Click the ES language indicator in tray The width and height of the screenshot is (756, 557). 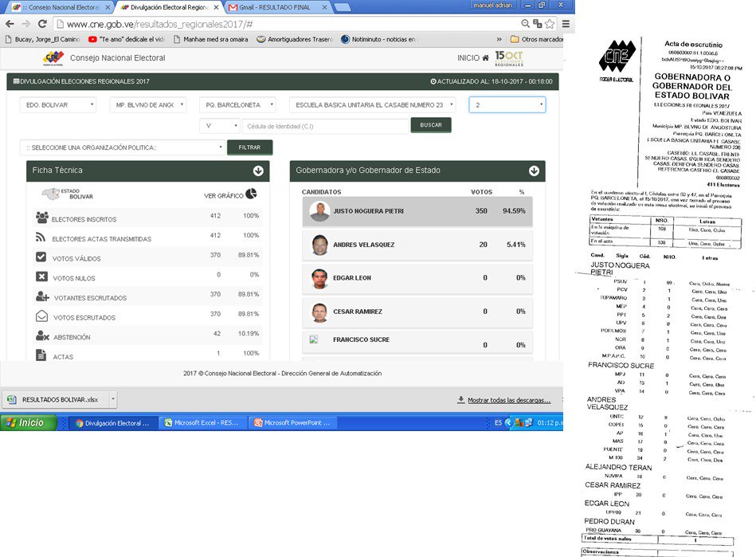(498, 423)
